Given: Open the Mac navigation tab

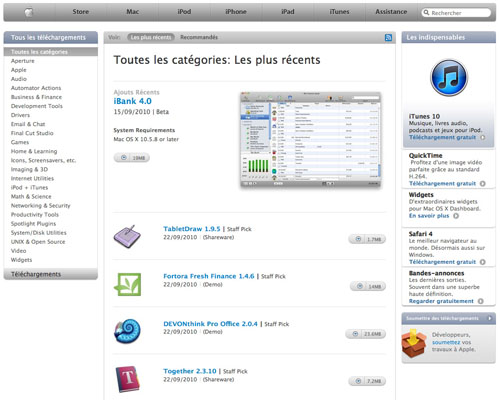Looking at the screenshot, I should (132, 12).
